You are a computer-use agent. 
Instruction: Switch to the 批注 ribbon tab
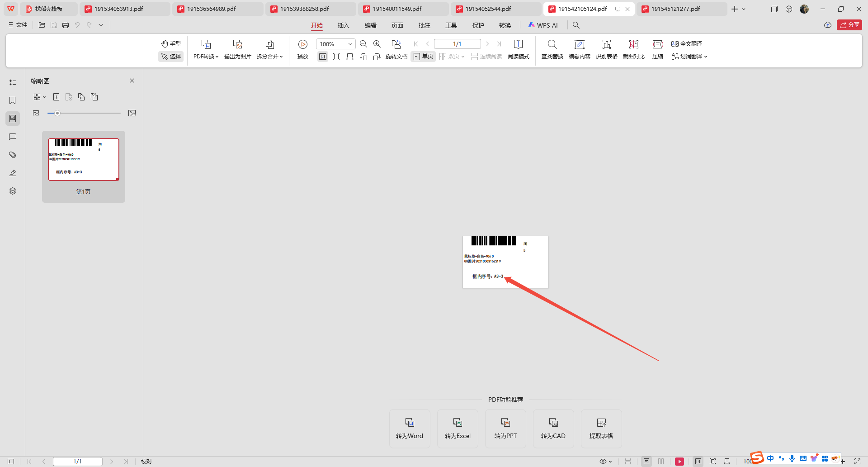[425, 25]
